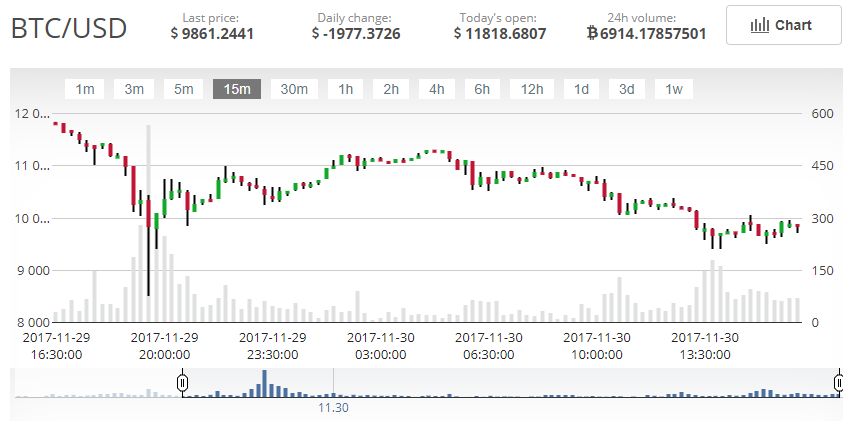Select the 3m interval
Image resolution: width=863 pixels, height=426 pixels.
133,89
